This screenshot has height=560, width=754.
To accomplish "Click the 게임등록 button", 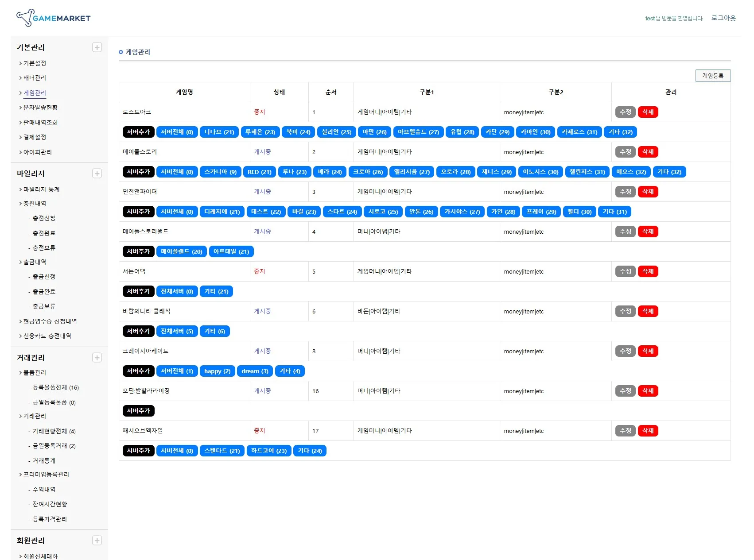I will (713, 76).
